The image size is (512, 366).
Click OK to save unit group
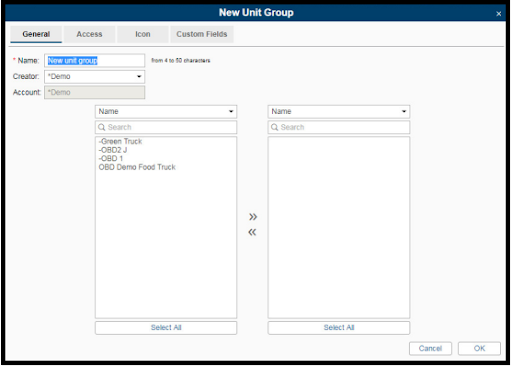479,348
